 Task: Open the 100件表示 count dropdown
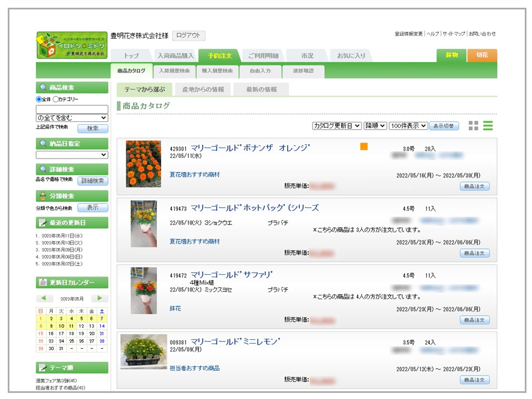(x=408, y=126)
